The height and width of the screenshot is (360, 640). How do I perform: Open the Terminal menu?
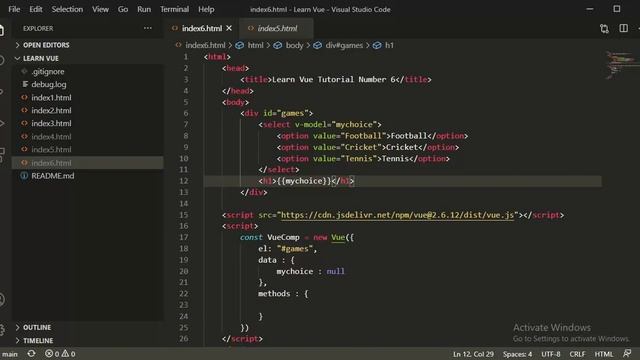point(174,9)
